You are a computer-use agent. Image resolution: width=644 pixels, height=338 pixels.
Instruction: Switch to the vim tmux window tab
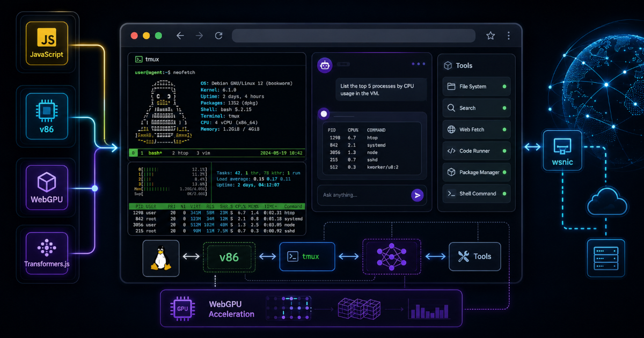[203, 153]
